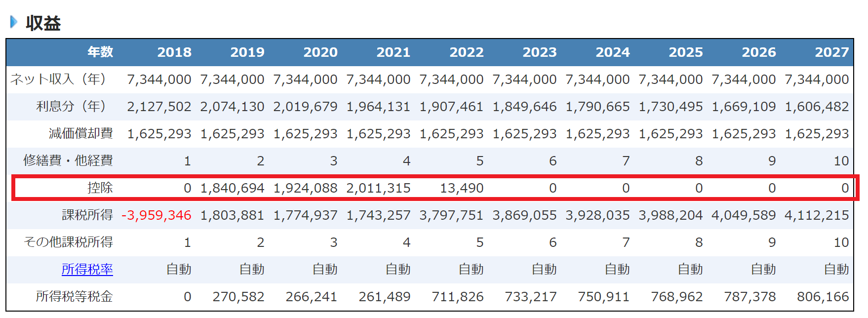The height and width of the screenshot is (318, 868).
Task: Select the 2018 column header
Action: tap(174, 52)
